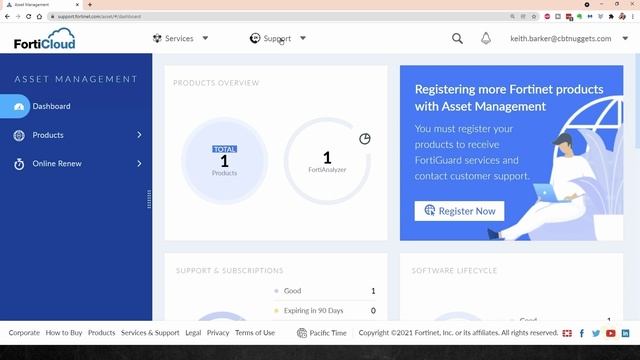Image resolution: width=640 pixels, height=360 pixels.
Task: Open the LinkedIn link in footer
Action: [x=625, y=333]
